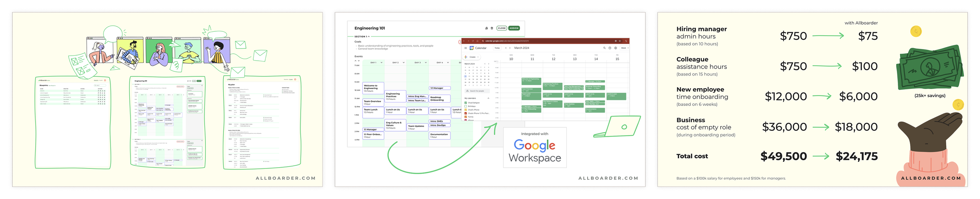Select the Documentation event card
The image size is (980, 199).
[440, 136]
